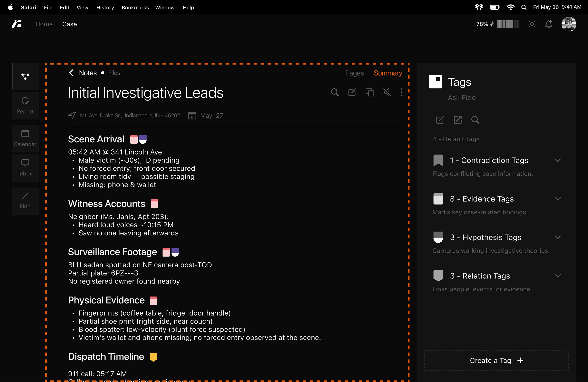The image size is (588, 382).
Task: Click the Ask Fido input field
Action: pyautogui.click(x=462, y=98)
